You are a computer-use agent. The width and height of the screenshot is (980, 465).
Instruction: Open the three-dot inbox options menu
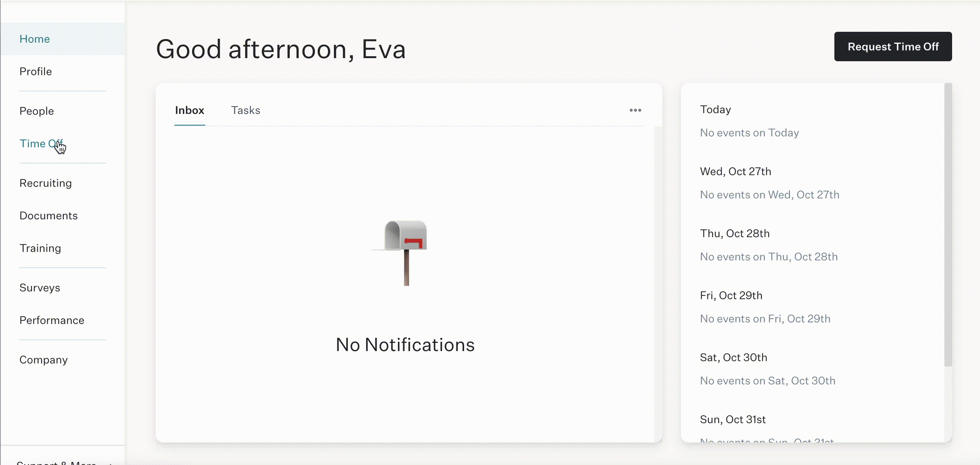(x=635, y=110)
